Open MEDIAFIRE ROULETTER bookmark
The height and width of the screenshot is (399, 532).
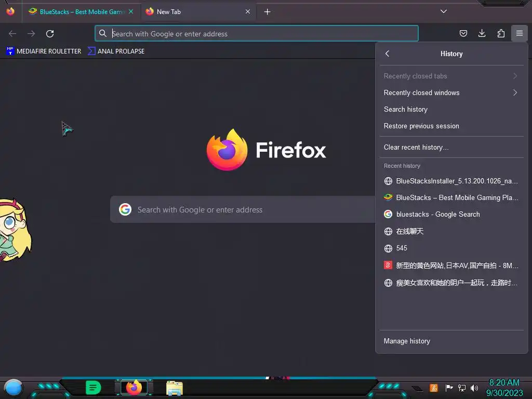coord(44,51)
